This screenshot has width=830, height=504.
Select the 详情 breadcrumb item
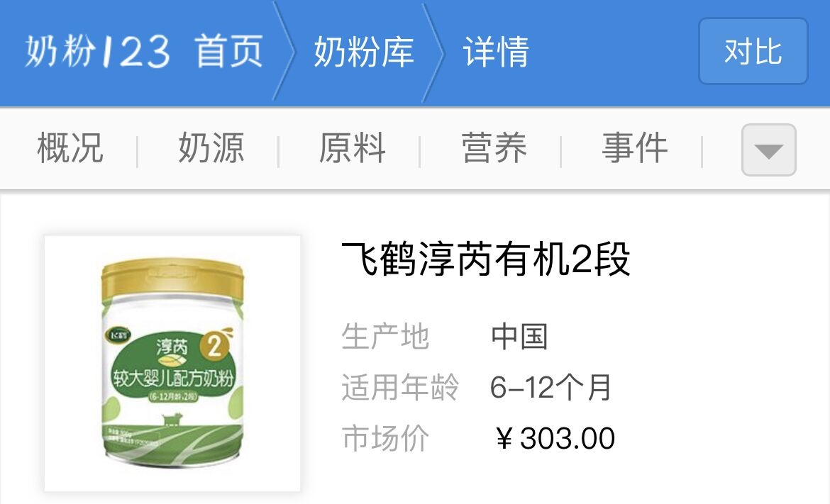(496, 51)
